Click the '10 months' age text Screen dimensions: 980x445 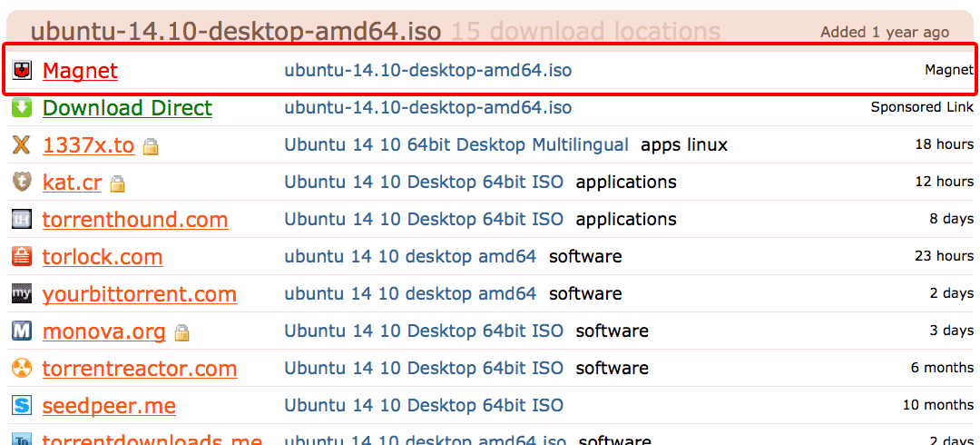coord(939,406)
